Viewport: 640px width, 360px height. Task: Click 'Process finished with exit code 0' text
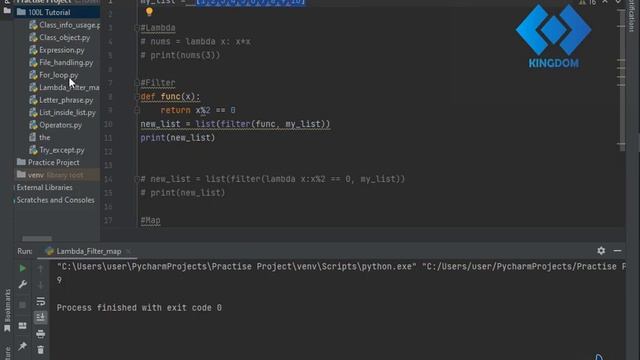click(139, 308)
